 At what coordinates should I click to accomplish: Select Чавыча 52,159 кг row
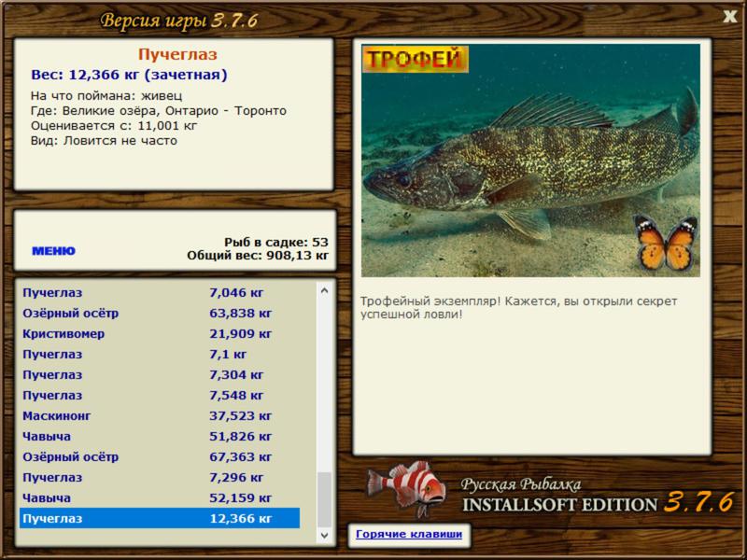click(160, 497)
